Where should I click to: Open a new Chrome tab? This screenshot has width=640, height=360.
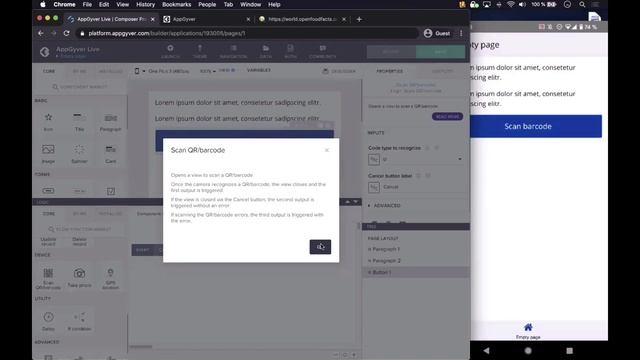[359, 19]
